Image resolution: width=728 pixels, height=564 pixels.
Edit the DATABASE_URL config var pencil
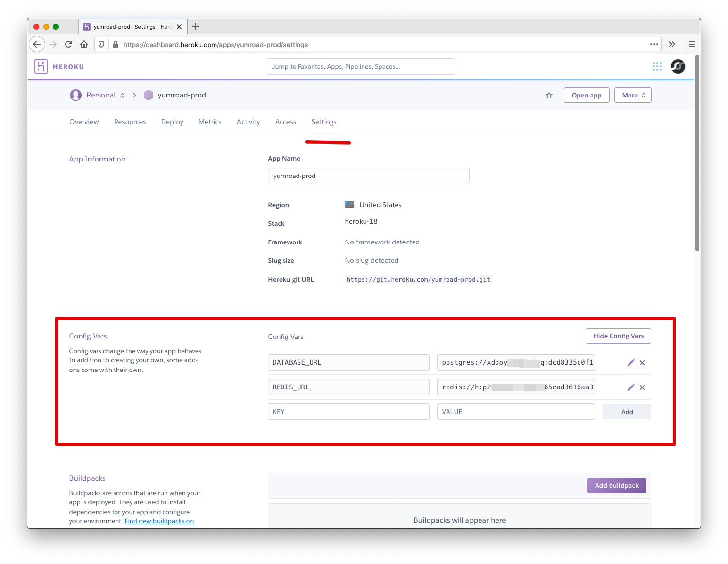click(x=631, y=363)
